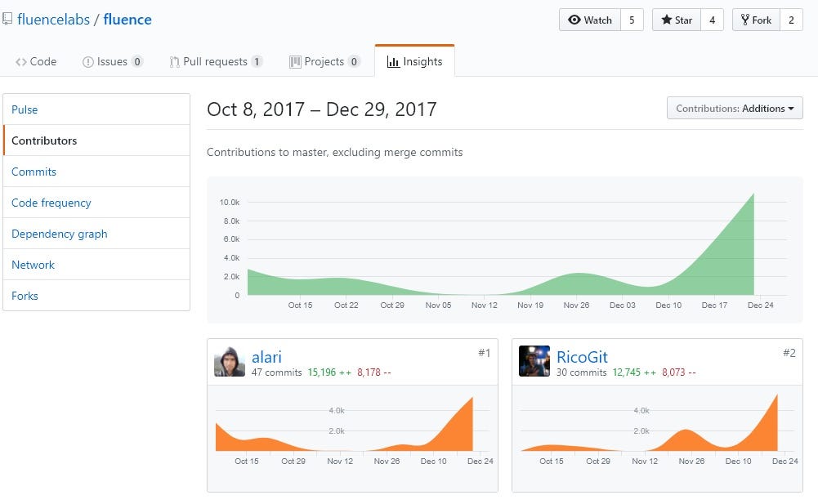Fork the fluence repository

pyautogui.click(x=757, y=20)
